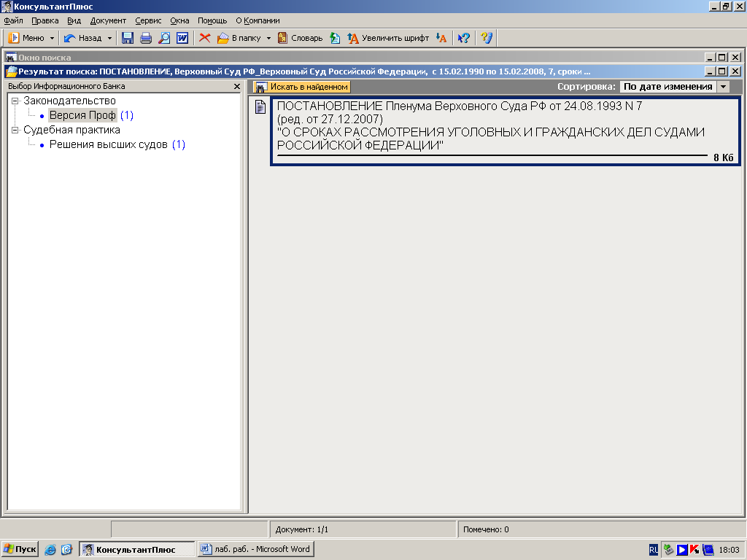
Task: Click the magnifier Find icon
Action: click(164, 38)
